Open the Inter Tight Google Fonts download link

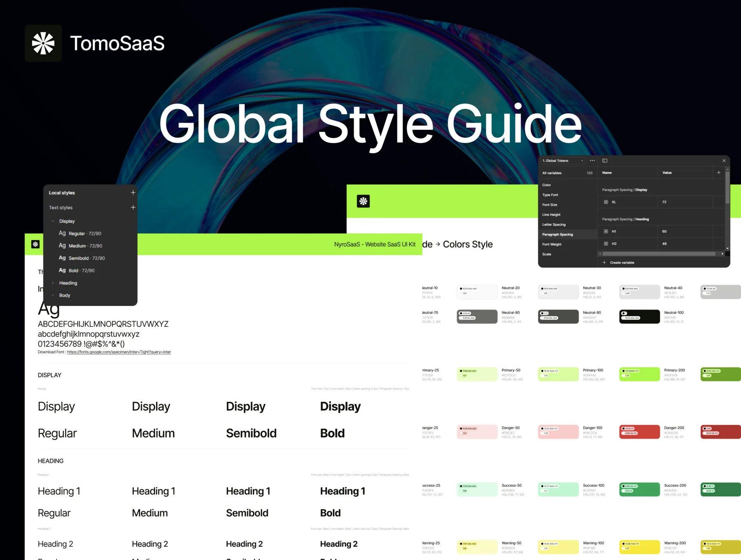(119, 352)
